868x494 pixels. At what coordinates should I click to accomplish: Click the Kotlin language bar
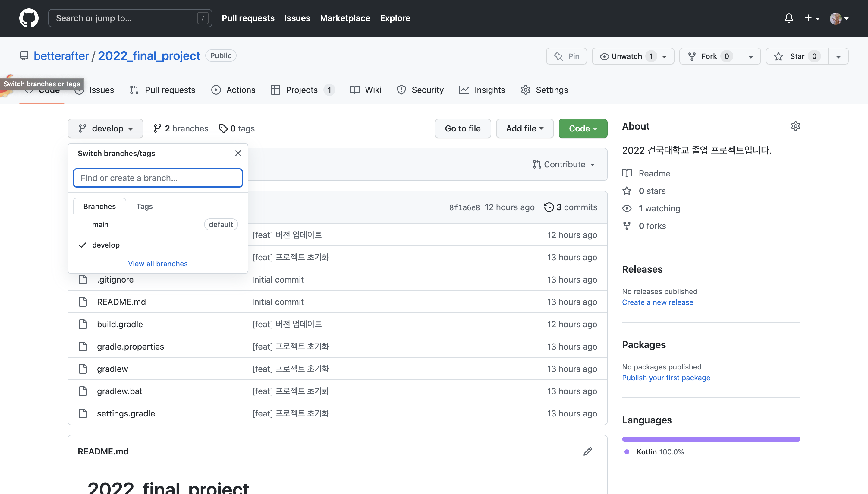711,439
